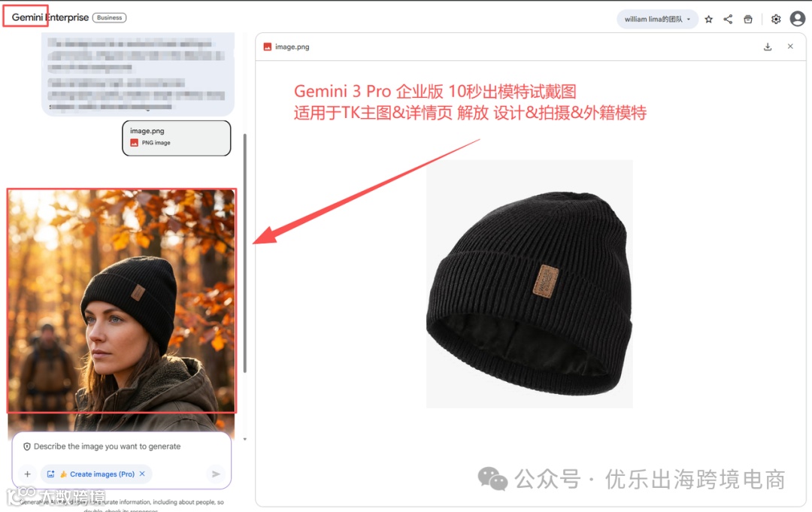Image resolution: width=812 pixels, height=512 pixels.
Task: Send the prompt with arrow icon
Action: point(216,474)
